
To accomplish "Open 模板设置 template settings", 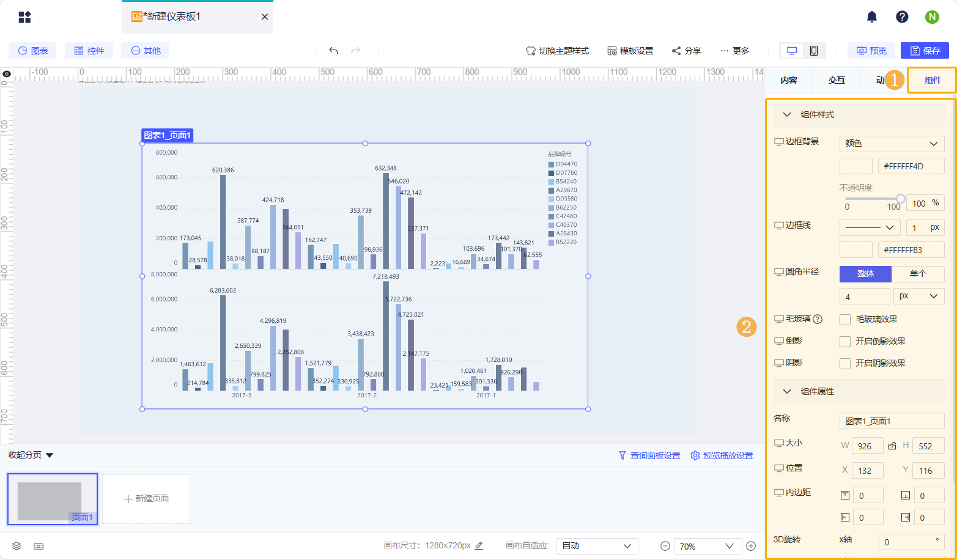I will (x=630, y=51).
